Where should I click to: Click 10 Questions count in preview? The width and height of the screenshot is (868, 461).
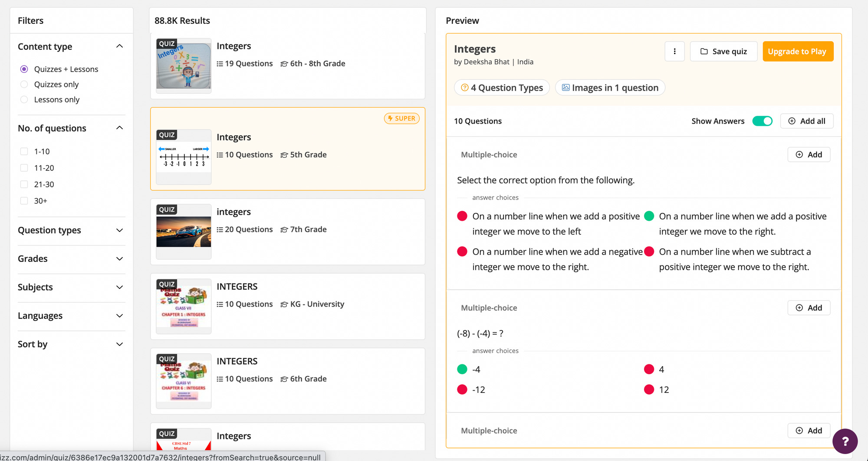[x=478, y=121]
